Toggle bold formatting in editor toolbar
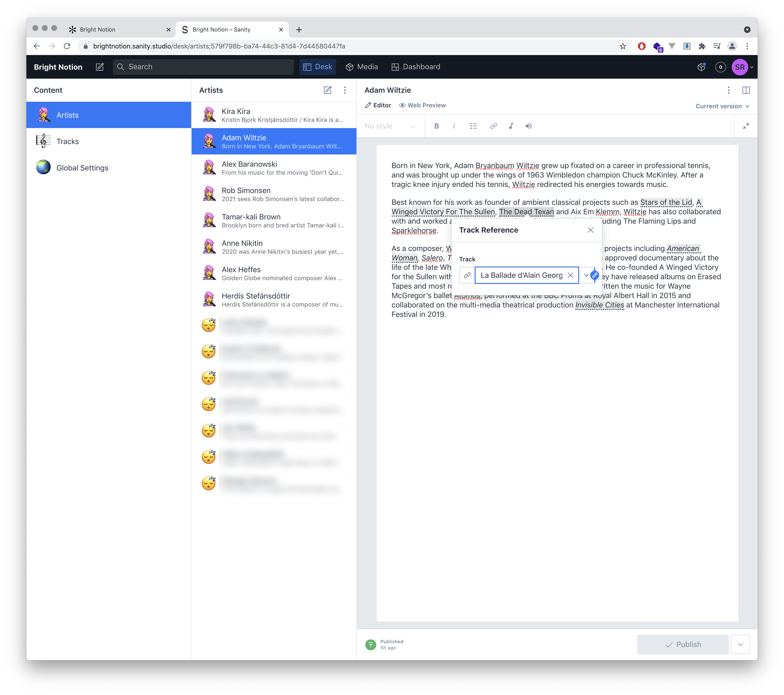This screenshot has height=695, width=784. [436, 126]
